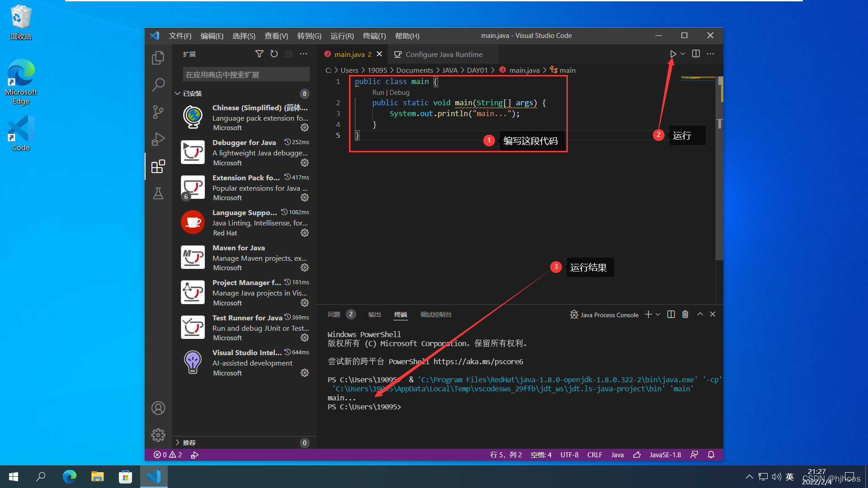This screenshot has height=488, width=868.
Task: Select the Extensions view icon
Action: pyautogui.click(x=158, y=166)
